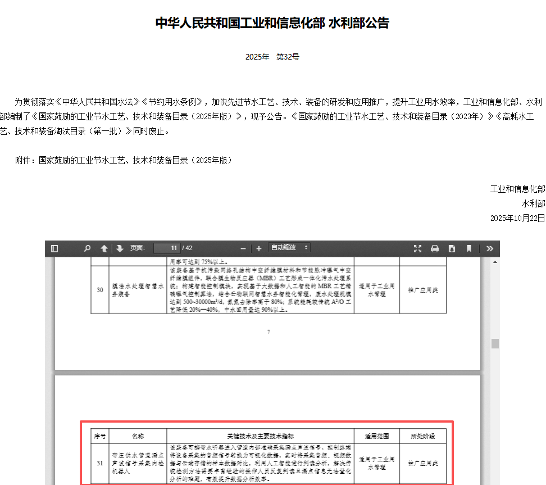
Task: Click the bookmark current view icon
Action: 469,248
